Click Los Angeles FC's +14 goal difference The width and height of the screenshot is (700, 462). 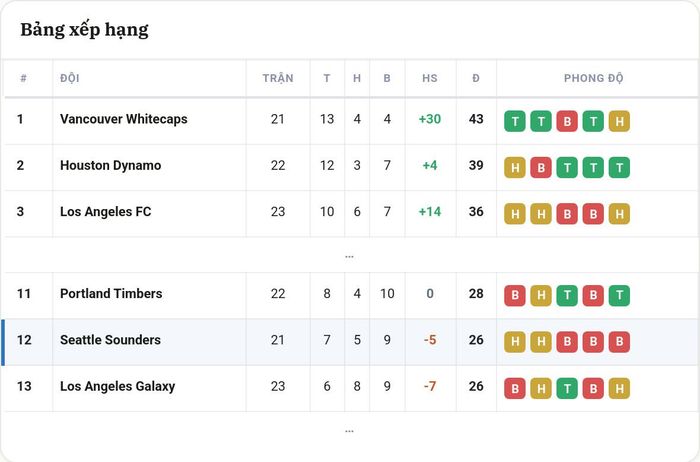[429, 212]
